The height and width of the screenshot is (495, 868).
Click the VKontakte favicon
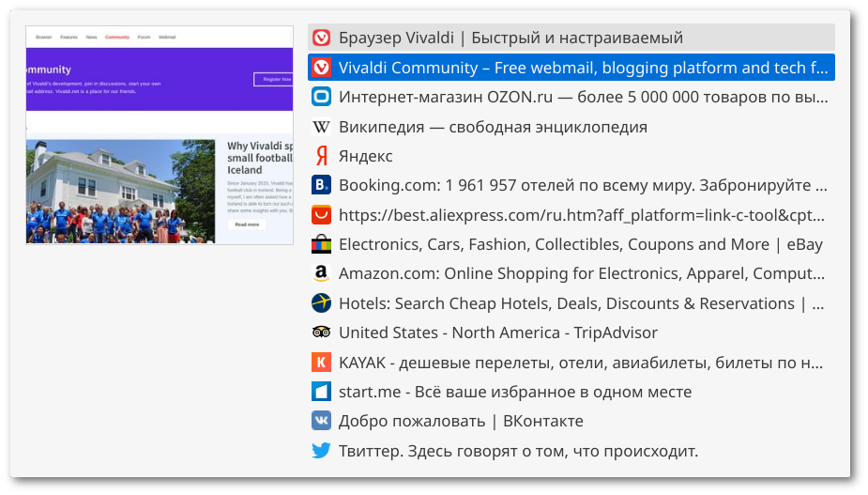321,421
